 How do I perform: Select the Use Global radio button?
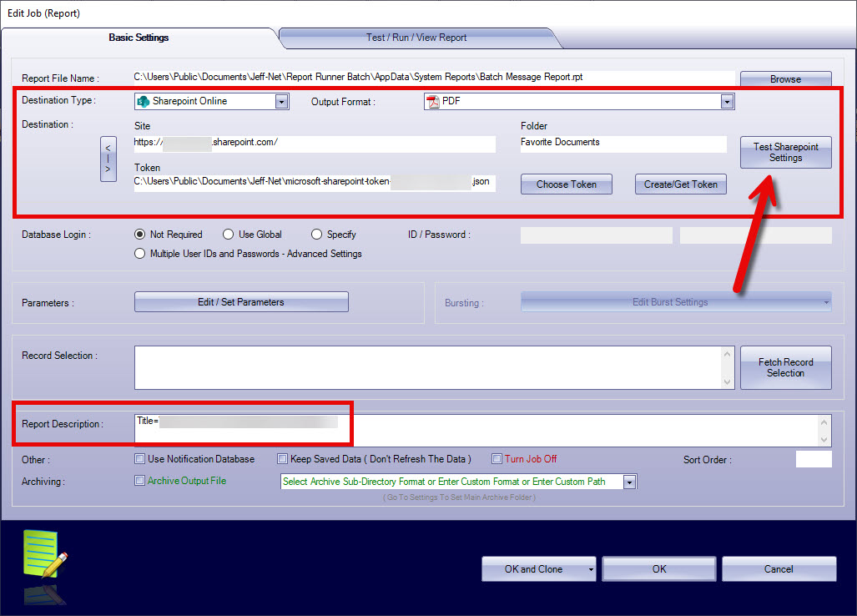point(229,235)
